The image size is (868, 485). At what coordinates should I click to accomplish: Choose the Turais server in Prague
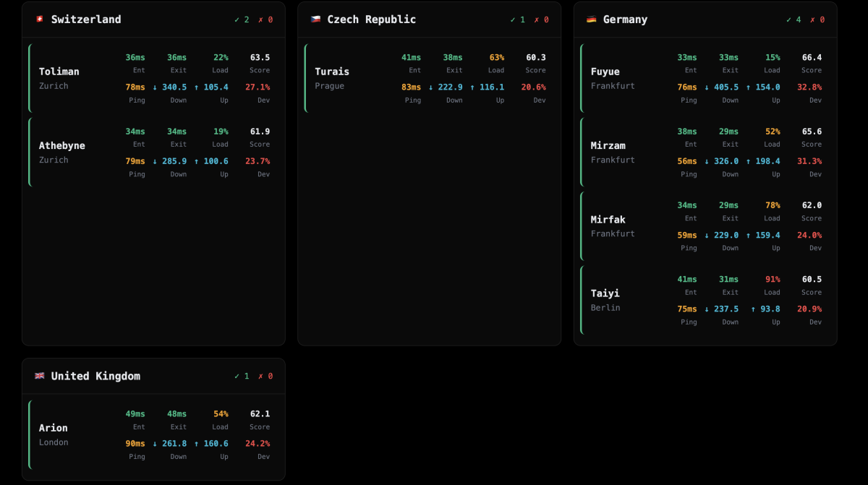pyautogui.click(x=332, y=72)
